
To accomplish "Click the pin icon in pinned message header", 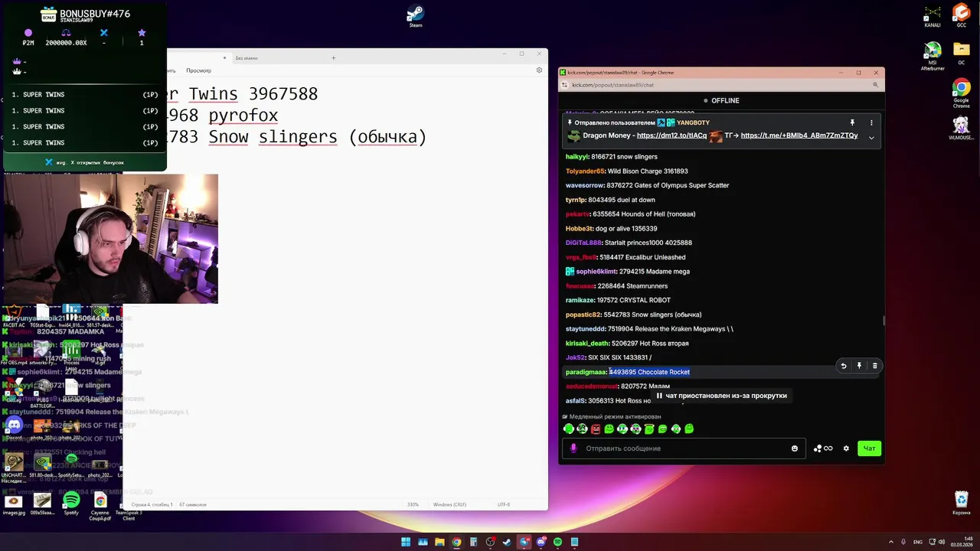I will (851, 122).
